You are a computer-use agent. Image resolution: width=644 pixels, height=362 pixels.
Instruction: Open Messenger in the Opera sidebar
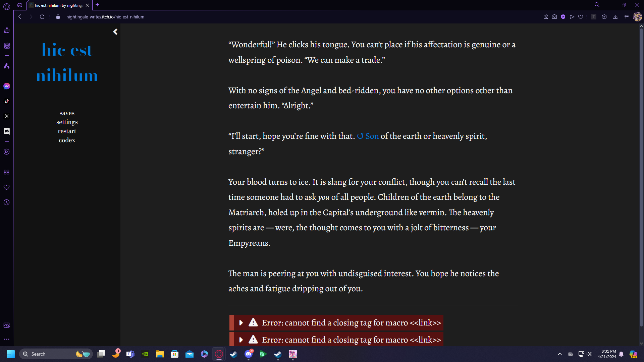tap(7, 86)
